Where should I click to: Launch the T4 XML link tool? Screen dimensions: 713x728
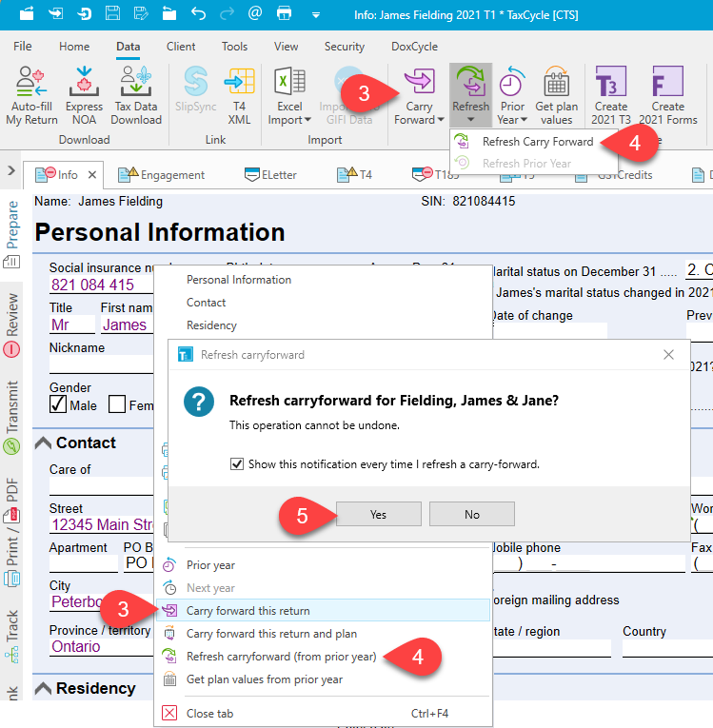(x=239, y=95)
